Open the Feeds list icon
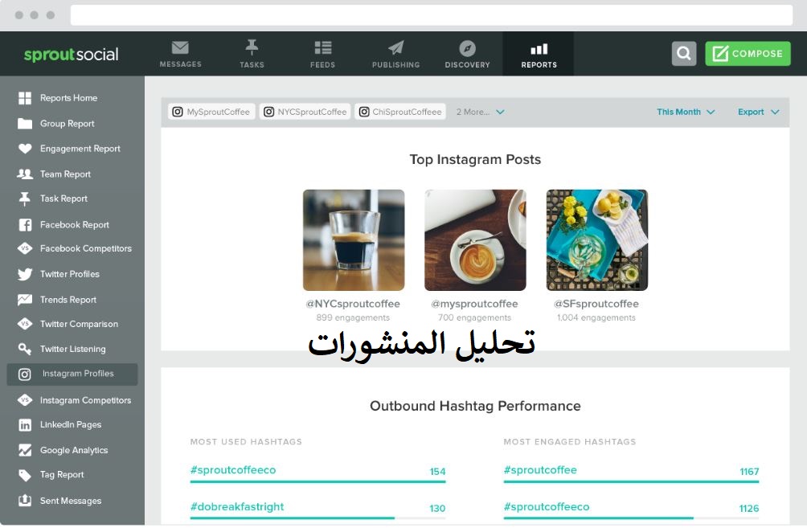 coord(322,48)
